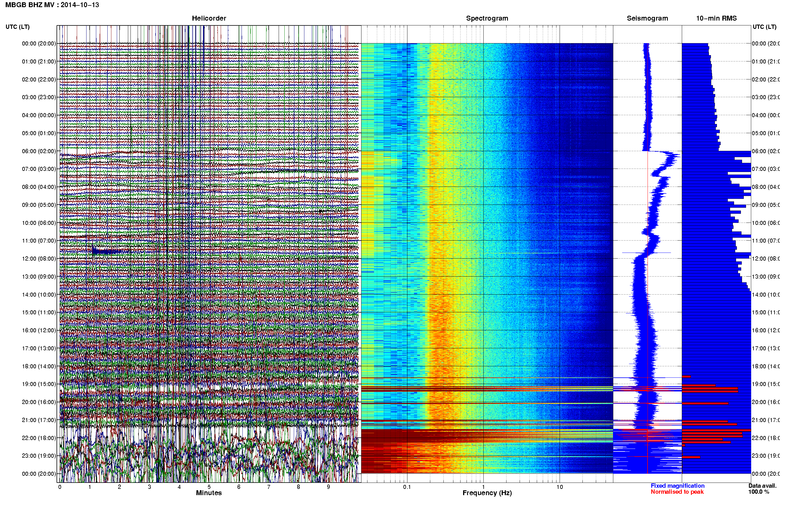Viewport: 812px width, 508px height.
Task: Click the right-side '06:00' time label
Action: 765,151
